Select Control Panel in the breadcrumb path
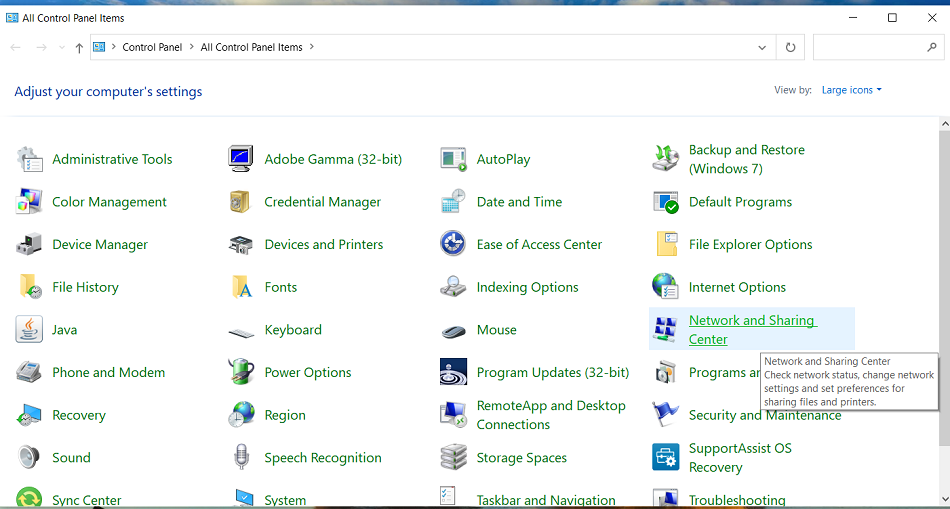The height and width of the screenshot is (509, 950). point(152,47)
